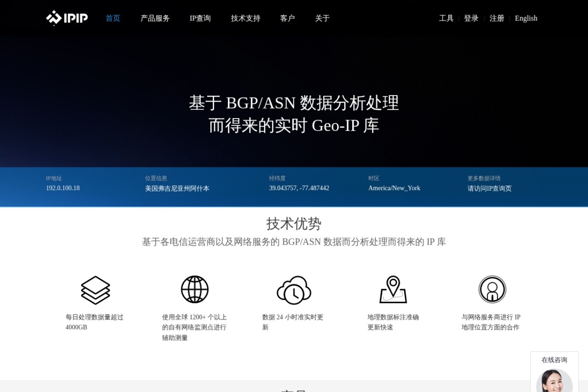Click the circular person partnership icon
588x392 pixels.
click(x=492, y=290)
